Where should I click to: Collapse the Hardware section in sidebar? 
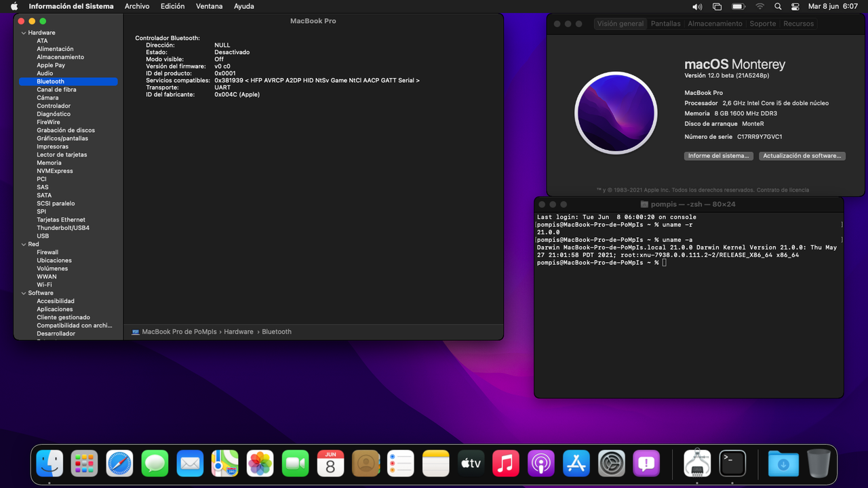[x=23, y=33]
